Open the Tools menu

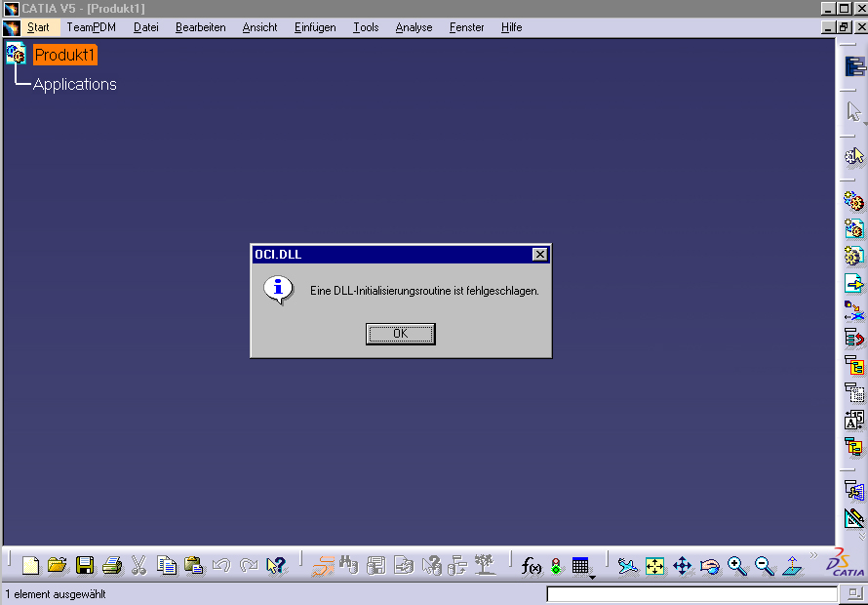pyautogui.click(x=366, y=27)
